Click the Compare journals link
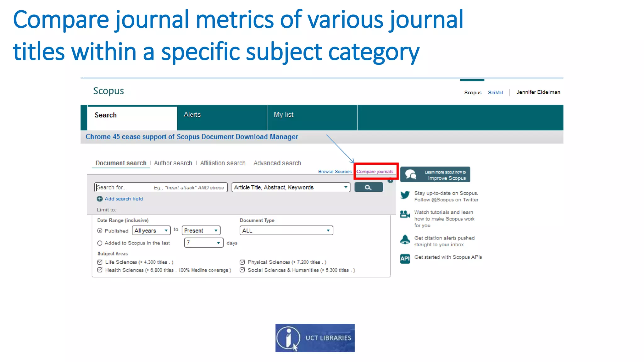 (x=375, y=172)
